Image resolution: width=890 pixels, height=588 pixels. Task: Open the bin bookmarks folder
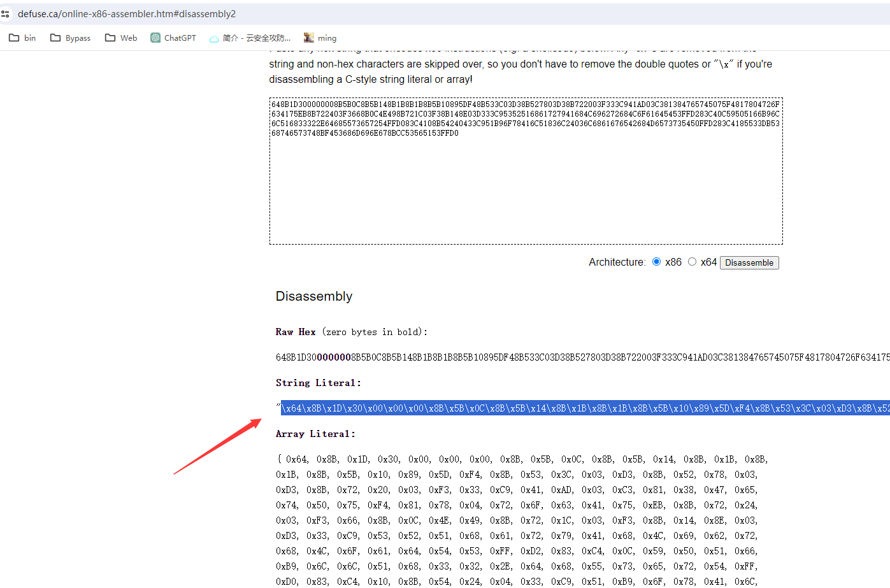point(22,38)
